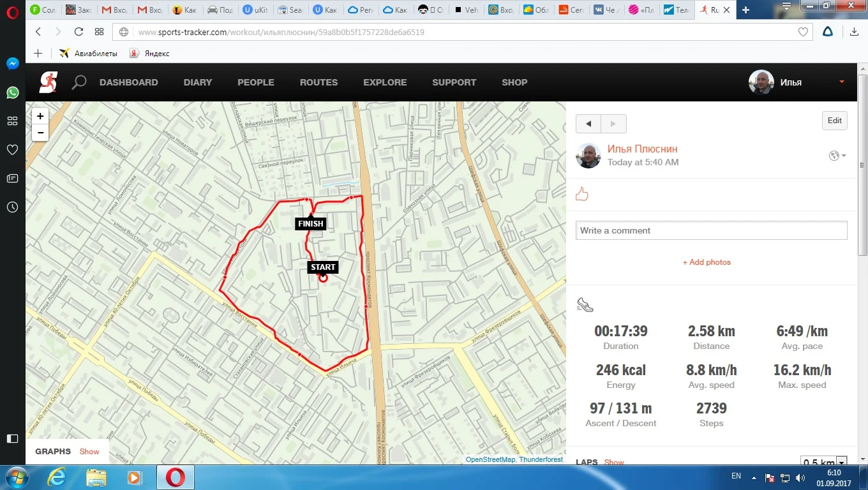The image size is (868, 490).
Task: Show hidden system tray icons
Action: 755,477
